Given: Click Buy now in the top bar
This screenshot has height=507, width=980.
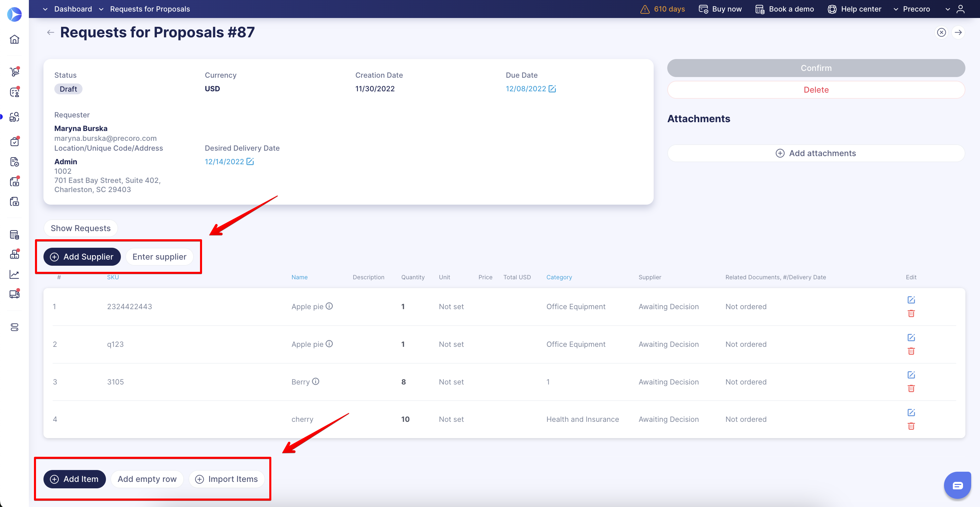Looking at the screenshot, I should point(720,9).
